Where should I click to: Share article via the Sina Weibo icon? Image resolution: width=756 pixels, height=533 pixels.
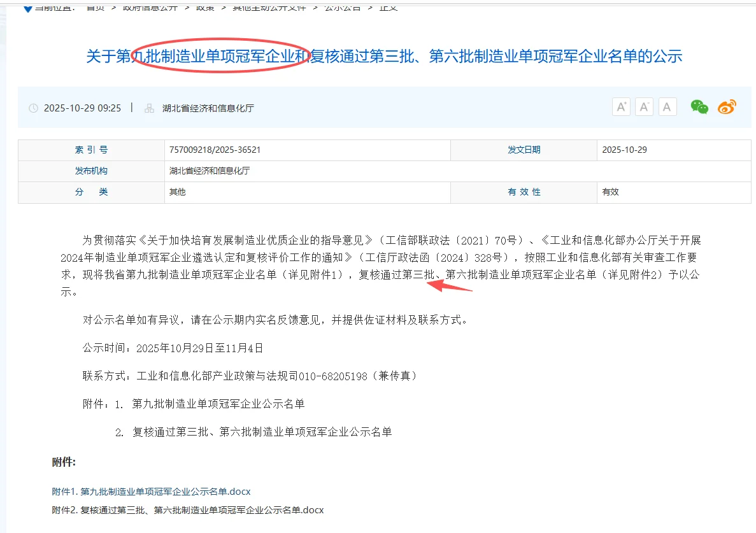(726, 107)
